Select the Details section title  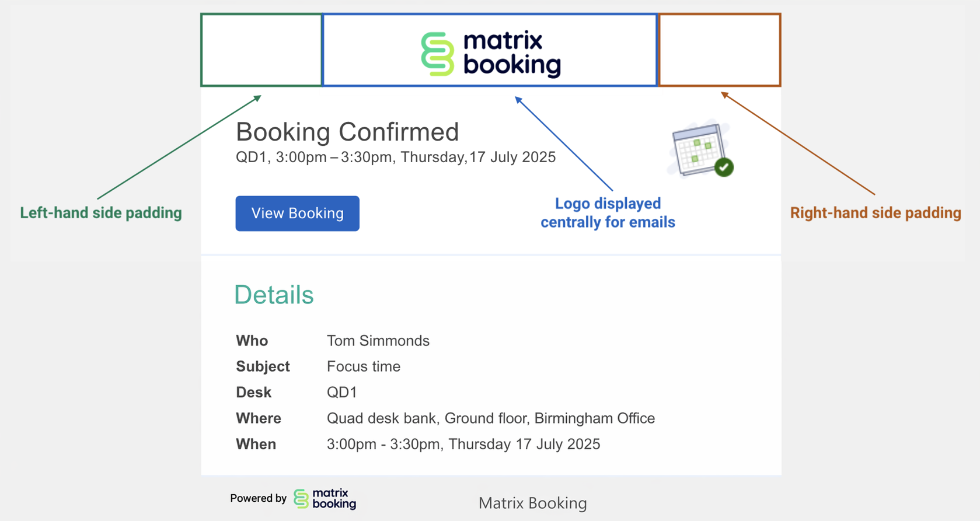point(274,295)
